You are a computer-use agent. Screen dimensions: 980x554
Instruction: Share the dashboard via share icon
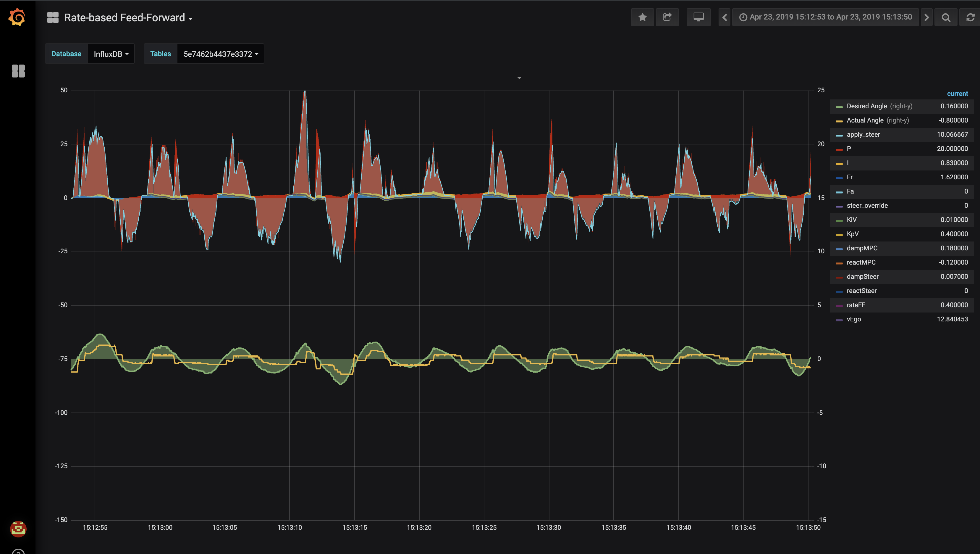667,17
